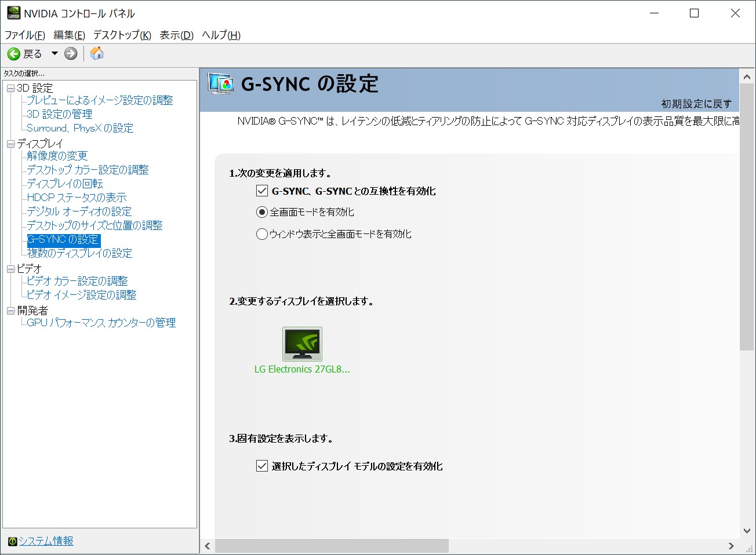The image size is (756, 555).
Task: Click the ディスプレイ category label
Action: pos(39,144)
